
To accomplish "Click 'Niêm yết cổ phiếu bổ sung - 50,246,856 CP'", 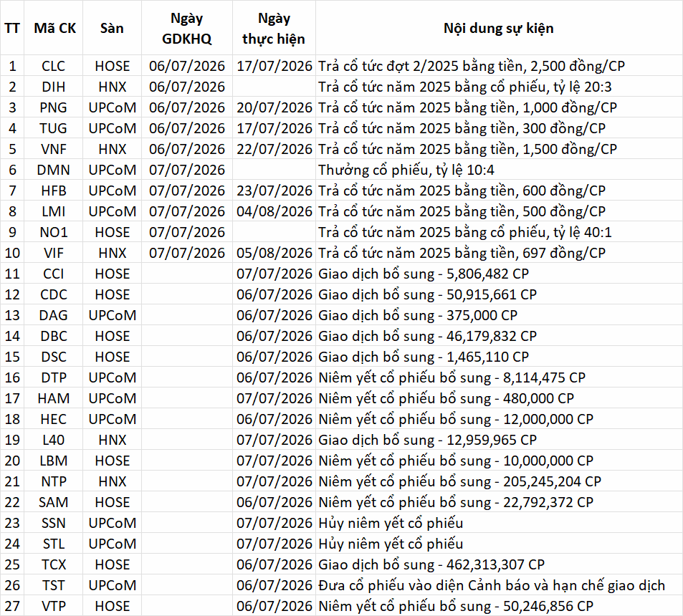I will (x=456, y=606).
